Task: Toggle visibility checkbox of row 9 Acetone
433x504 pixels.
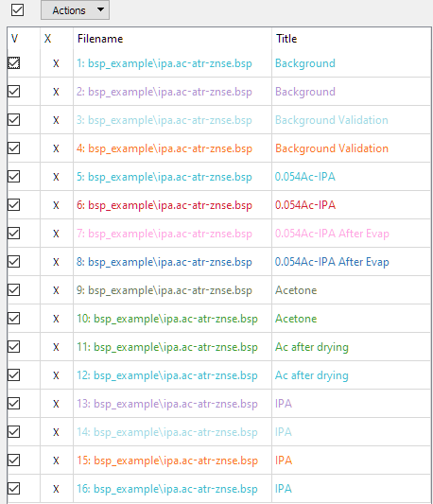Action: (x=14, y=290)
